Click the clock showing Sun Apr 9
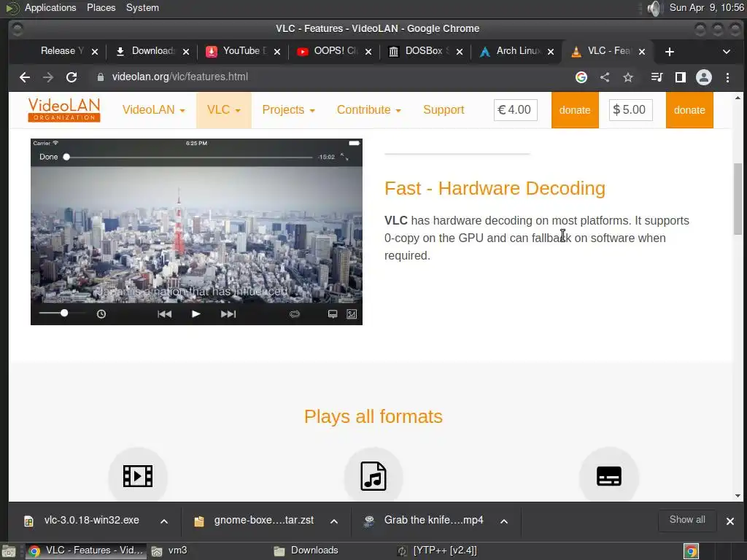747x560 pixels. click(x=706, y=8)
